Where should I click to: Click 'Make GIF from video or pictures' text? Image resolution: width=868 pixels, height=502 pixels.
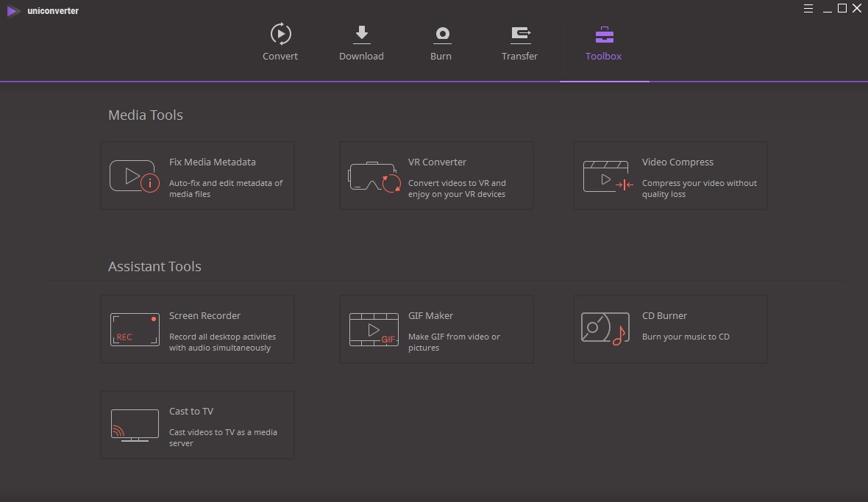pyautogui.click(x=454, y=343)
